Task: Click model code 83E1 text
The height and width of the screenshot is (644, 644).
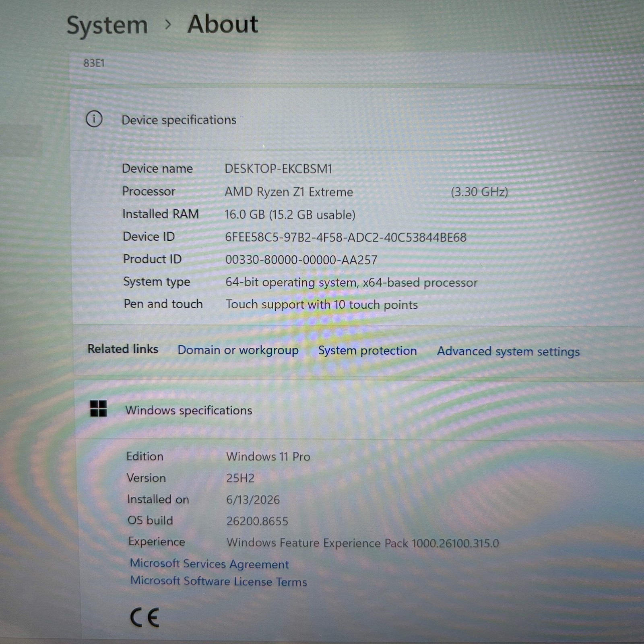Action: tap(94, 63)
